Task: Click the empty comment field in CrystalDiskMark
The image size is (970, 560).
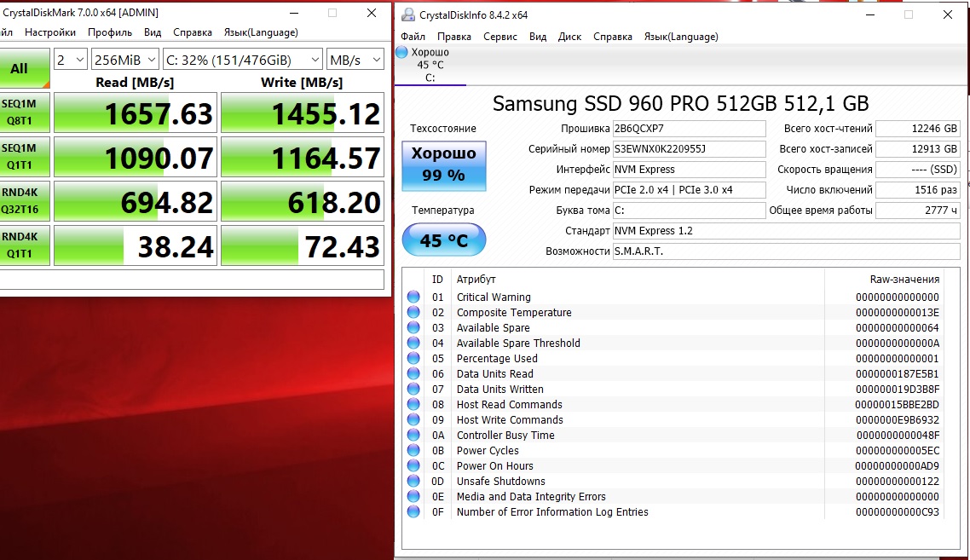Action: tap(192, 279)
